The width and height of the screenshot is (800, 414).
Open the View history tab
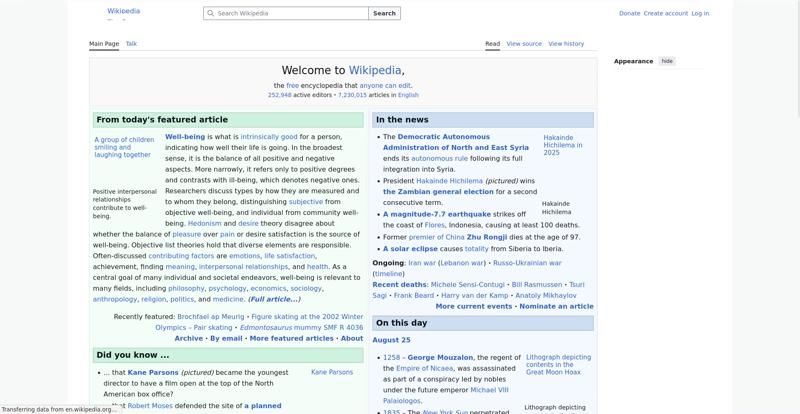[x=566, y=44]
